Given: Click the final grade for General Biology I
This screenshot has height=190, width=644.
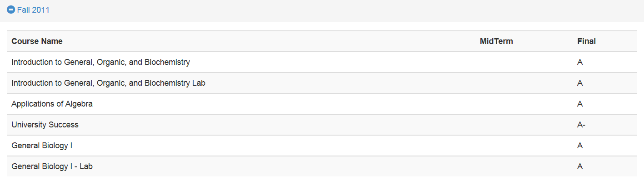Looking at the screenshot, I should 580,146.
